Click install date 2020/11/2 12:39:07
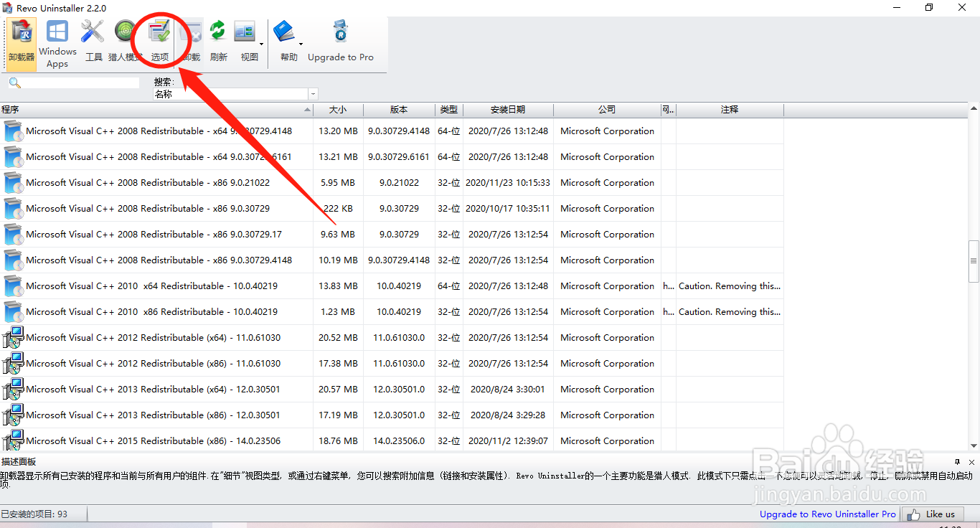 (508, 441)
